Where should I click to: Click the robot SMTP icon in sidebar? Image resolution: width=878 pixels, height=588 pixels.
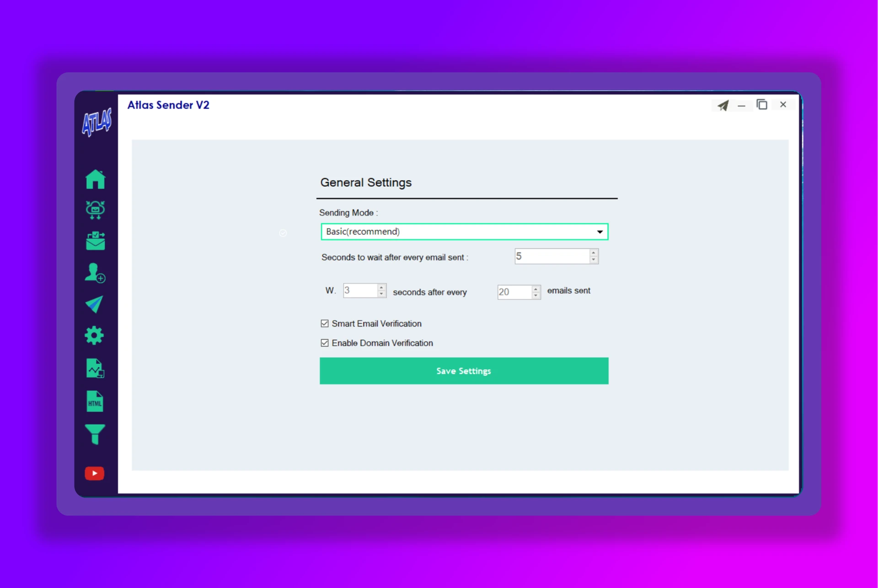[95, 210]
